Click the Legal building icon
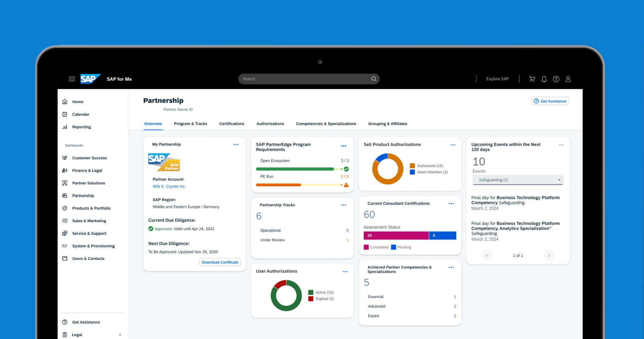Viewport: 644px width, 339px height. (x=65, y=335)
